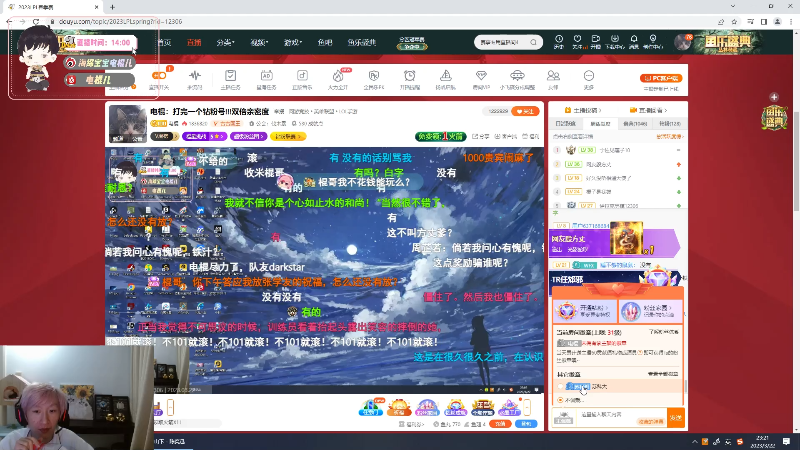Open the 鱼吧 nav menu item
The height and width of the screenshot is (450, 800).
[x=325, y=42]
